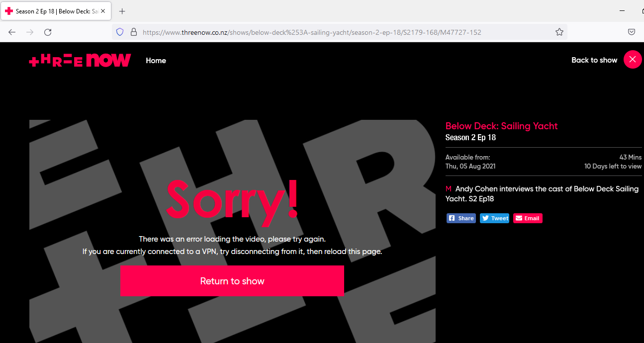
Task: Click the address bar URL field
Action: point(339,32)
